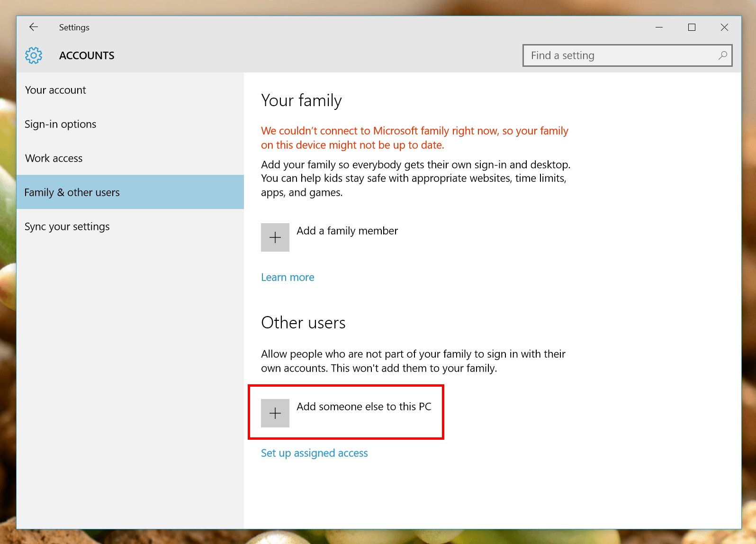Close the Settings window

724,27
